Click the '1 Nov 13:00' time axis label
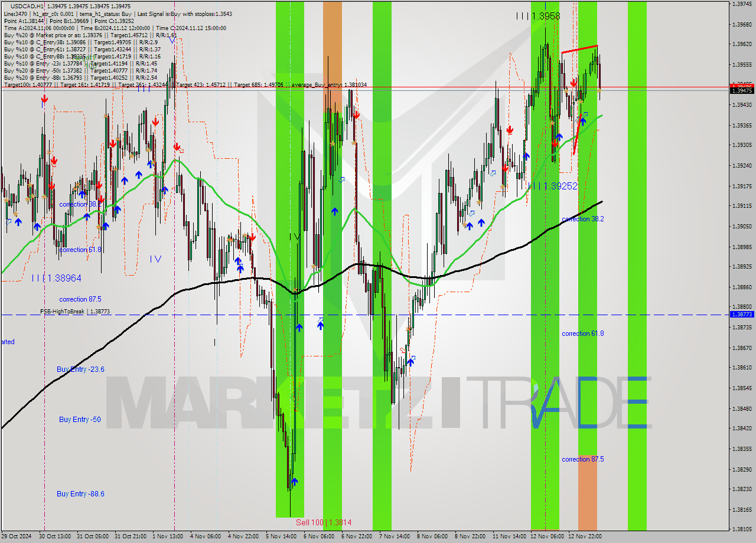 tap(168, 536)
